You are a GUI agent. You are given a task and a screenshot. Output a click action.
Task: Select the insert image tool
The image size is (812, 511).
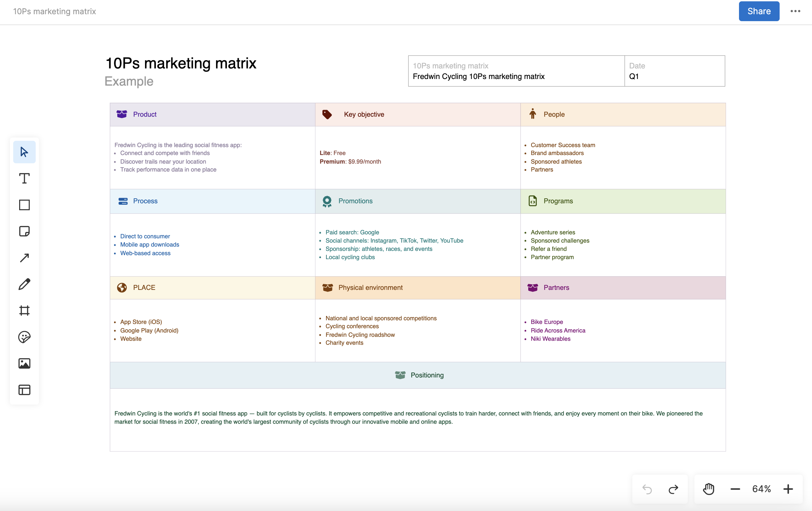pos(24,363)
